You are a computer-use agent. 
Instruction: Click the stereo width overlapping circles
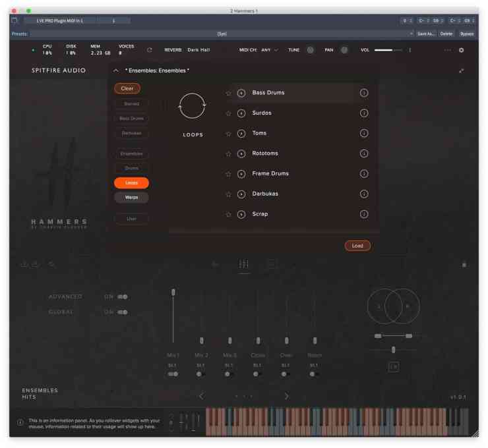coord(393,306)
